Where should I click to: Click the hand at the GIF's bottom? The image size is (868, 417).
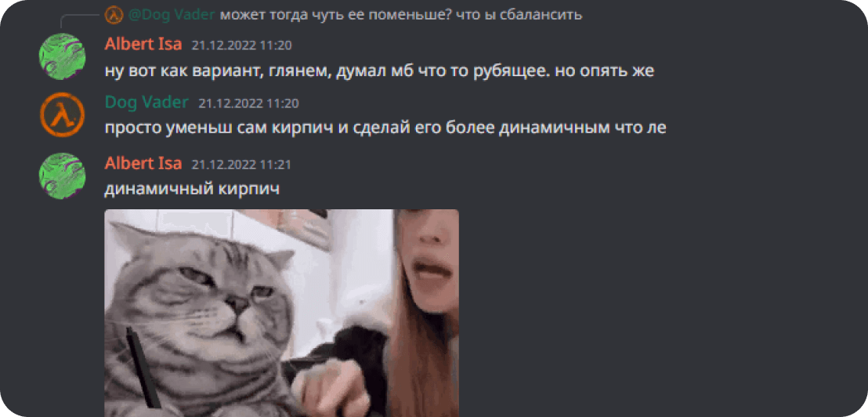[327, 388]
